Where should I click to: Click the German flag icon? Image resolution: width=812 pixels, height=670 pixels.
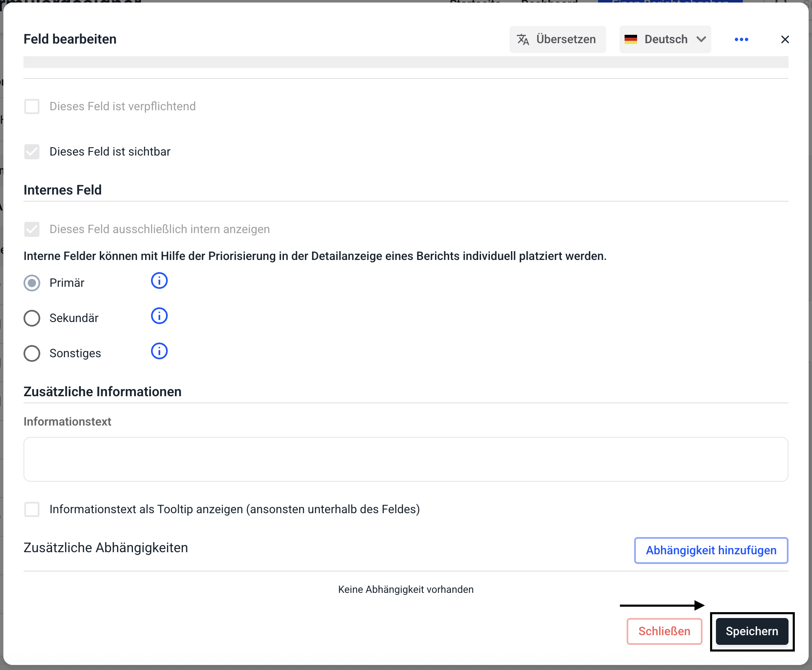point(630,39)
